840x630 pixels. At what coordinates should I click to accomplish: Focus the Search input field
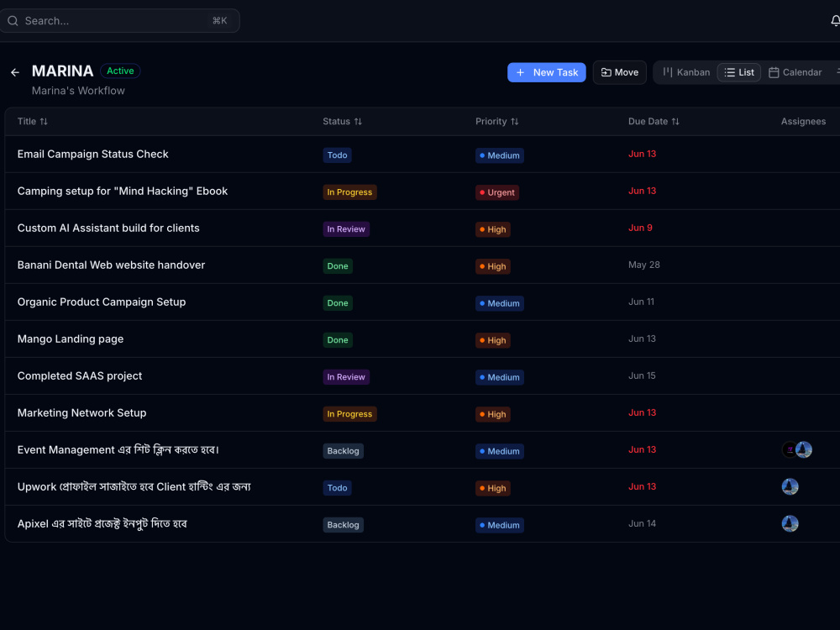119,21
